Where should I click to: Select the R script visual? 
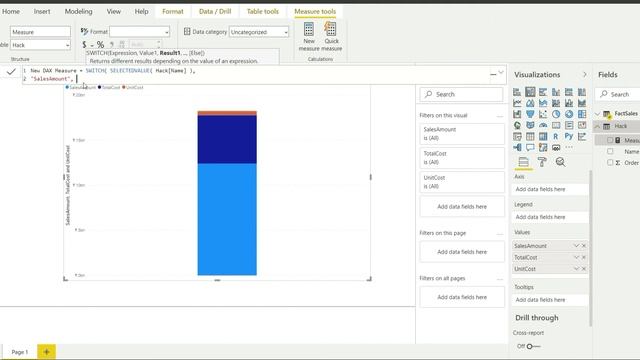click(x=556, y=136)
